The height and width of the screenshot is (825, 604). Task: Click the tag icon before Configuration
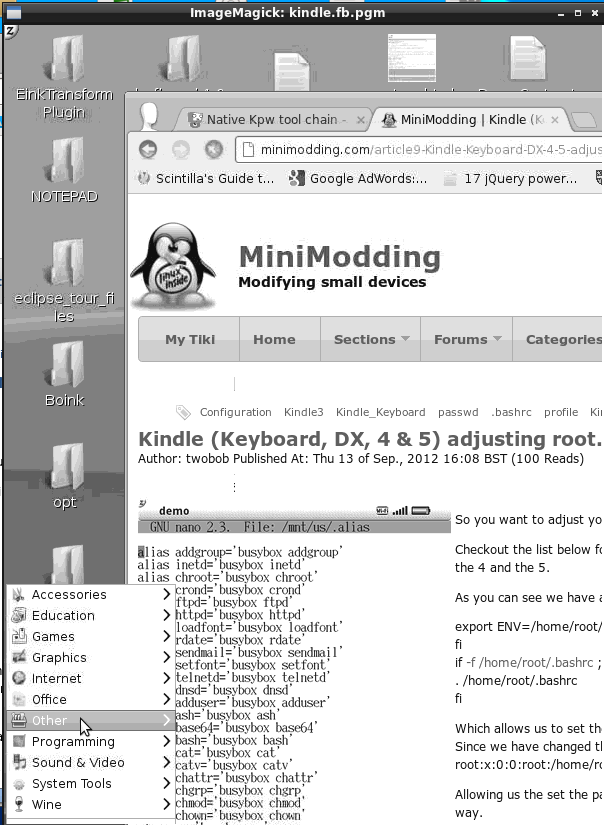pos(183,412)
